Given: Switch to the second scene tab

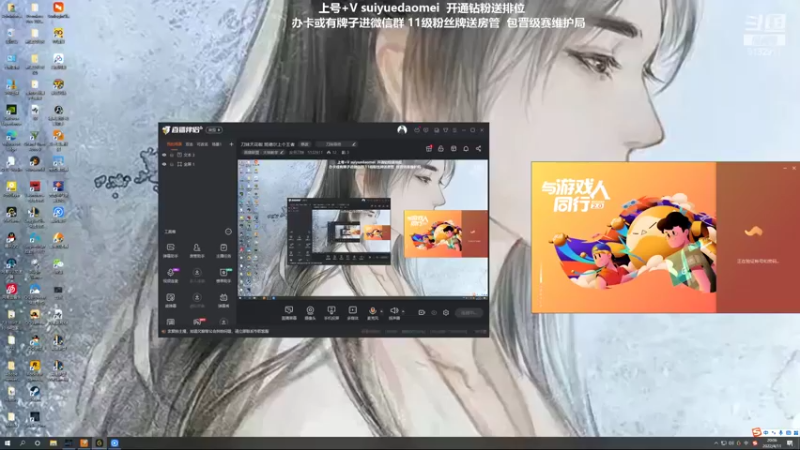Looking at the screenshot, I should [189, 144].
